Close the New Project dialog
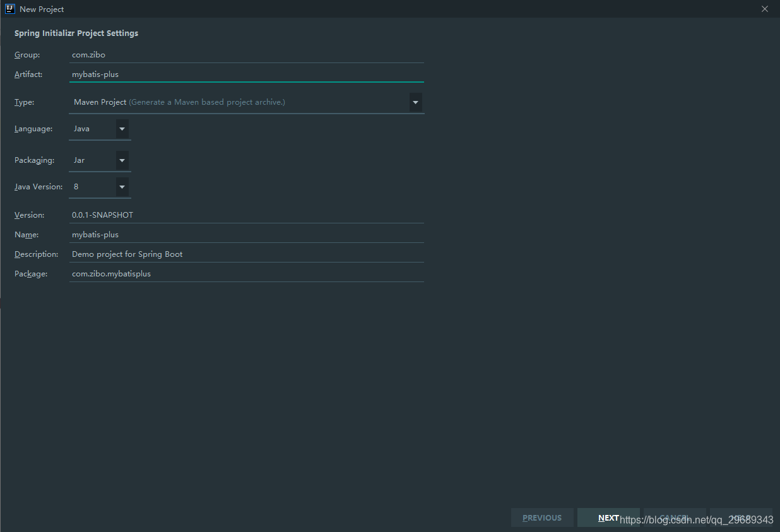Viewport: 780px width, 532px height. coord(765,9)
